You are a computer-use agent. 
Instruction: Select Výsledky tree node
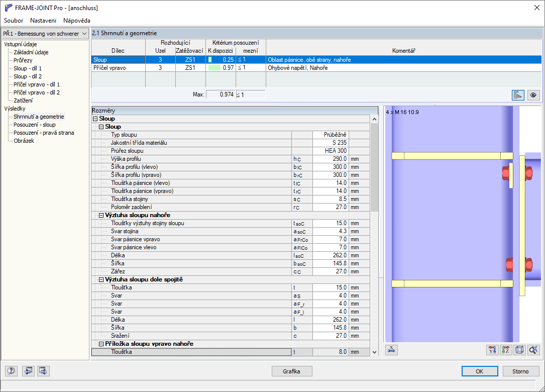coord(15,109)
